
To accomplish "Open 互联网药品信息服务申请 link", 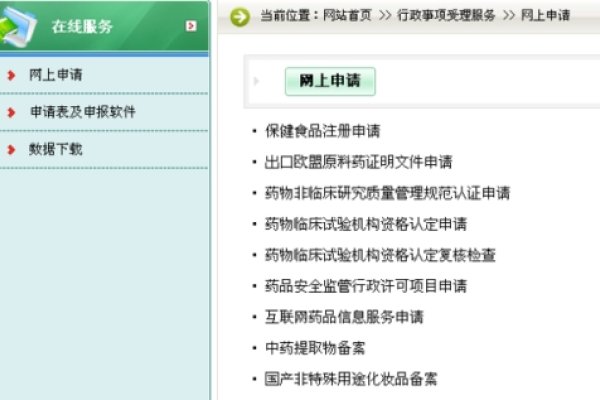I will [344, 317].
